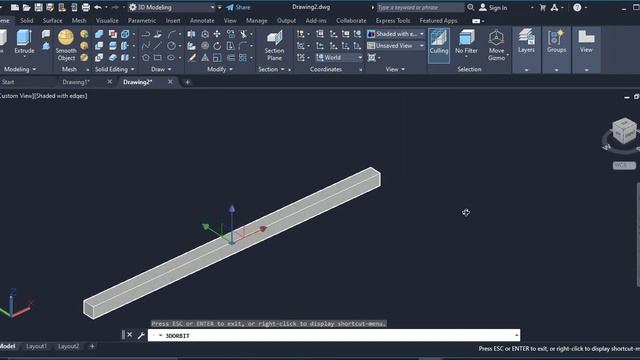Close the command line with X

point(129,335)
